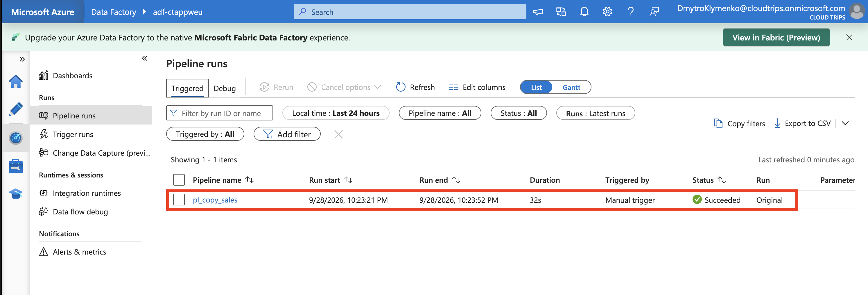Click the switch Data Factory icon

click(x=561, y=12)
